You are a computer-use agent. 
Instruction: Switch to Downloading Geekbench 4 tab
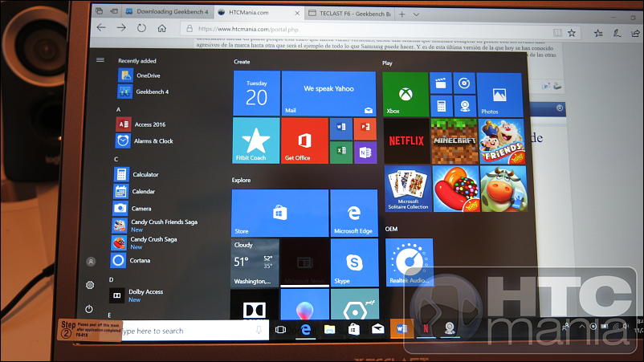pyautogui.click(x=168, y=11)
